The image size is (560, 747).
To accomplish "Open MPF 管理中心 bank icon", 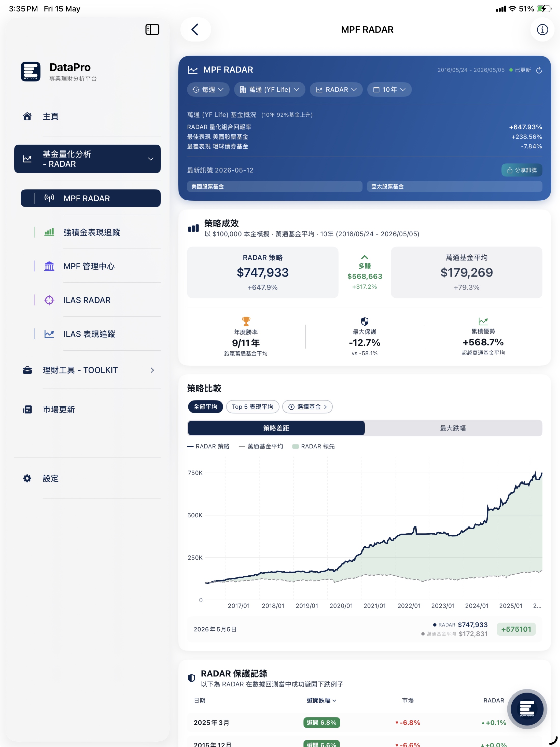I will coord(49,266).
